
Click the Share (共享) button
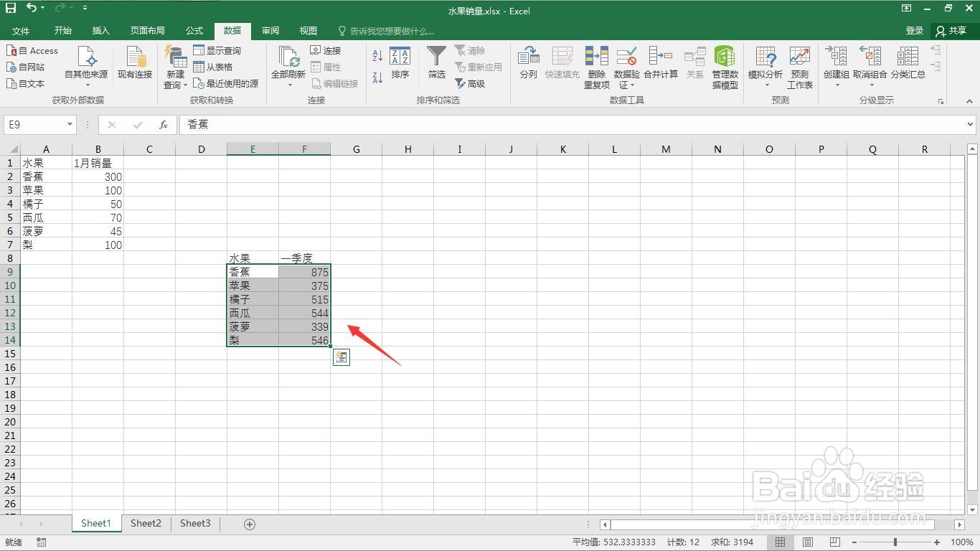point(952,31)
